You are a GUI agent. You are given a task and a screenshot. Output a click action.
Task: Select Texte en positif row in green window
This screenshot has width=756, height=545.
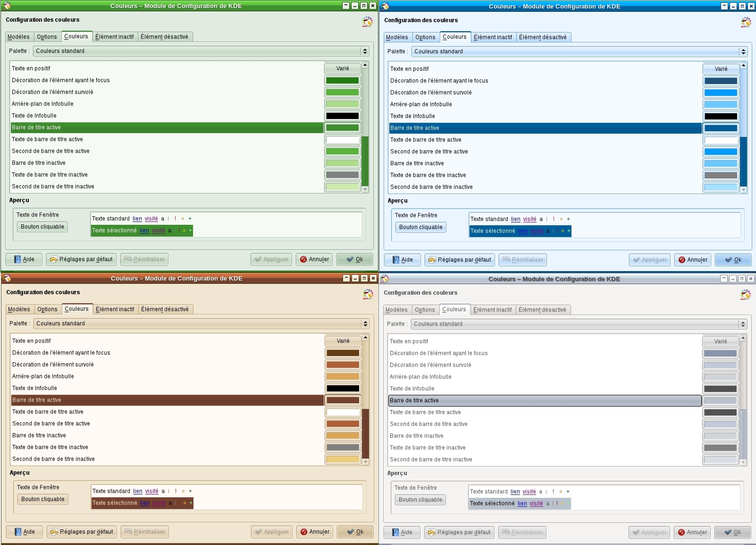point(167,68)
